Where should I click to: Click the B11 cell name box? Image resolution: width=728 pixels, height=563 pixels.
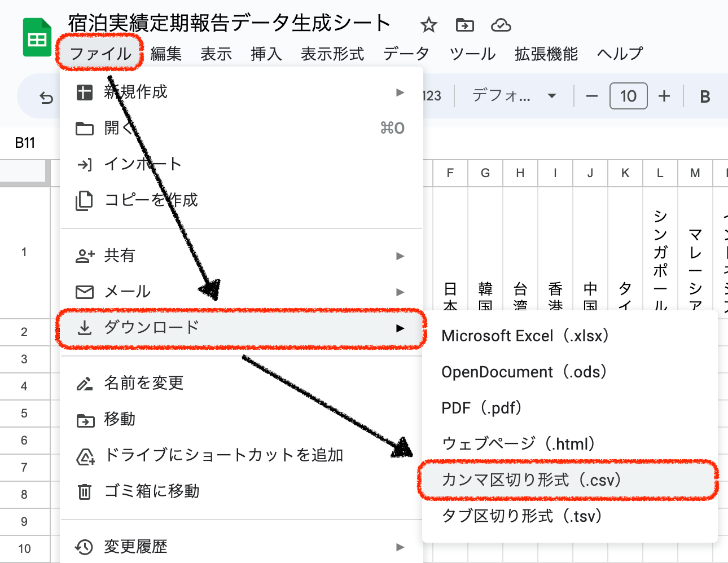25,143
